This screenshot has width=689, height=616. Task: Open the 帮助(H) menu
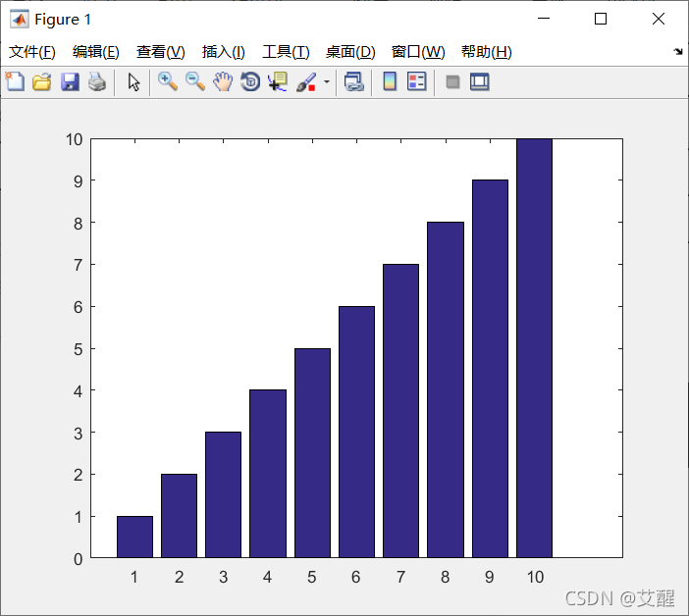tap(487, 52)
